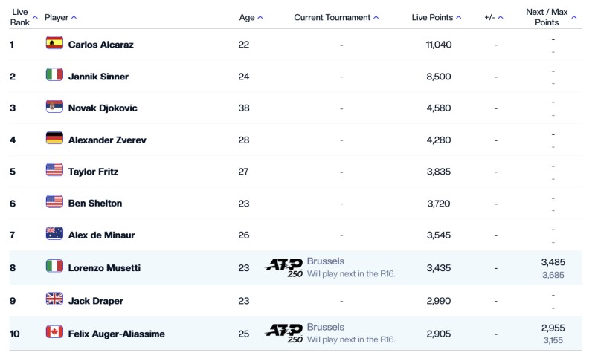
Task: Select Carlos Alcaraz's 11,040 live points cell
Action: 439,45
